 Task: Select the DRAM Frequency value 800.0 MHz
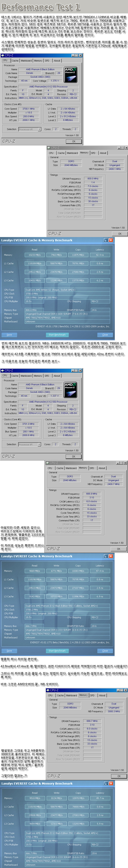93,179
